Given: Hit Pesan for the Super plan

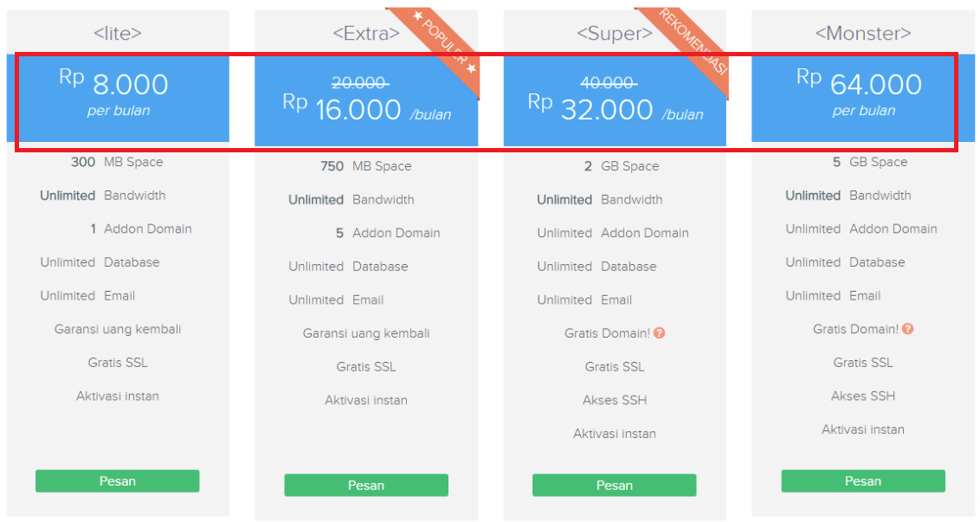Looking at the screenshot, I should click(614, 486).
